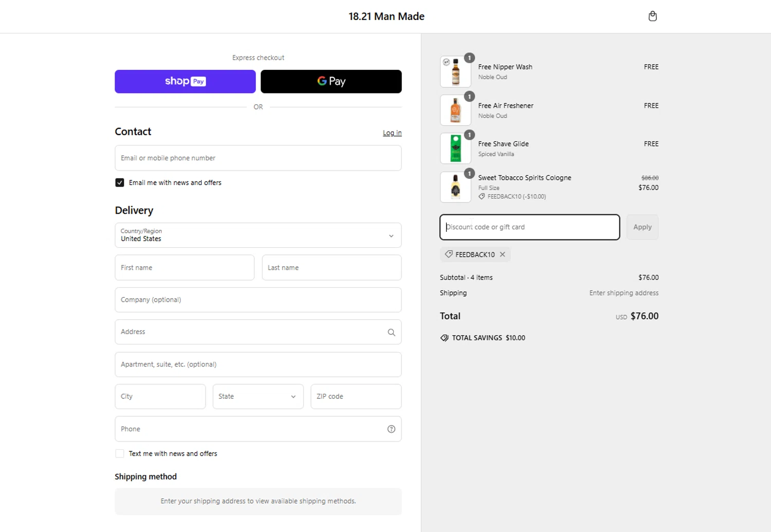Viewport: 771px width, 532px height.
Task: Uncheck Email me with news and offers
Action: tap(120, 182)
